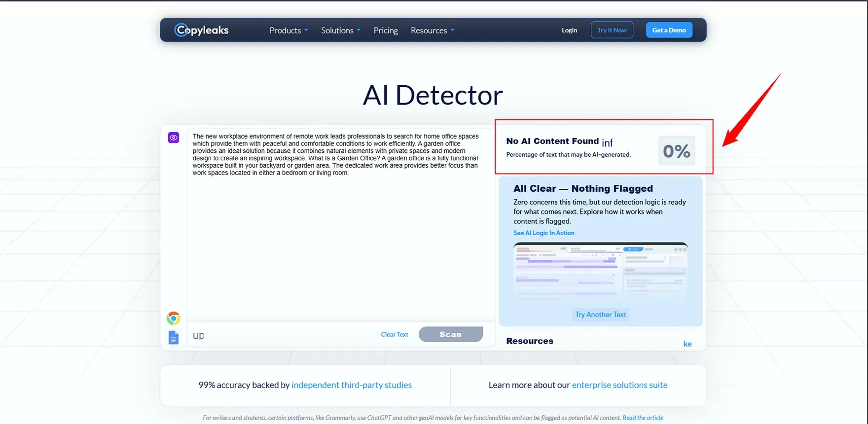Image resolution: width=868 pixels, height=424 pixels.
Task: Open the Solutions dropdown menu
Action: point(340,31)
